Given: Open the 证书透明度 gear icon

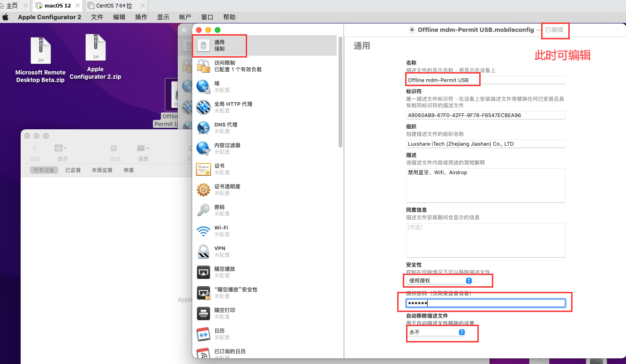Looking at the screenshot, I should tap(204, 190).
